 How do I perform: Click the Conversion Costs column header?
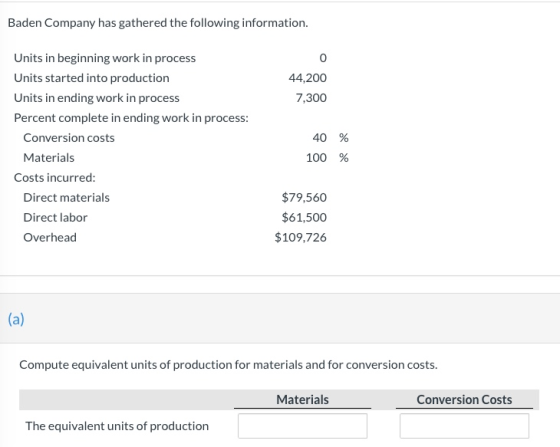pos(464,400)
